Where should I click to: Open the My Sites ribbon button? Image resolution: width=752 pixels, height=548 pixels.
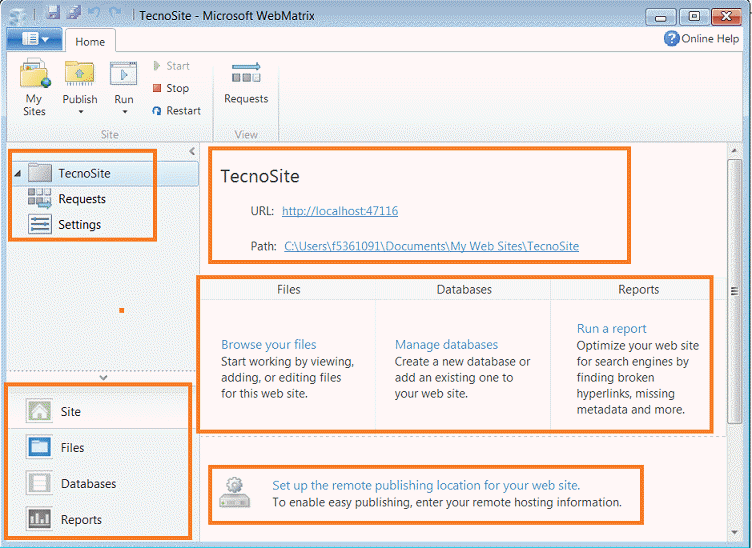[34, 87]
